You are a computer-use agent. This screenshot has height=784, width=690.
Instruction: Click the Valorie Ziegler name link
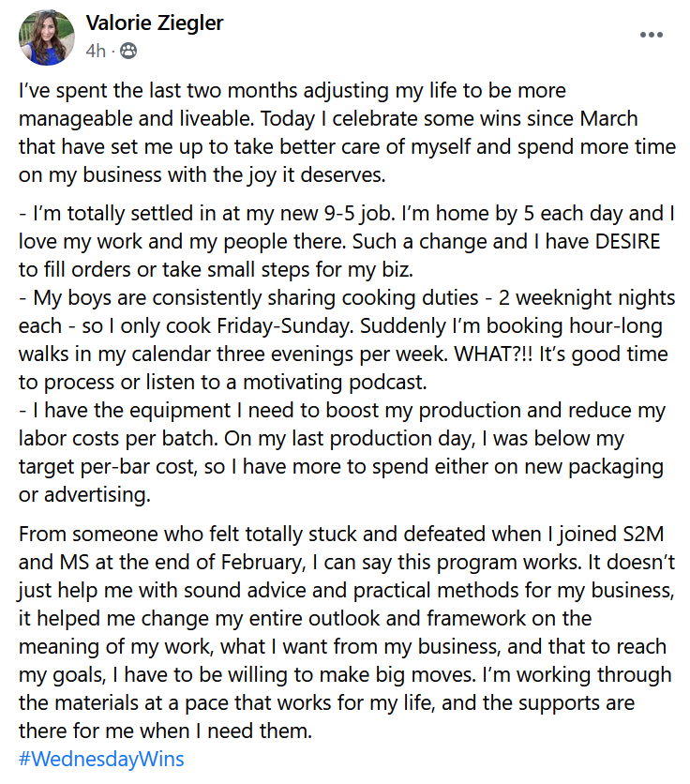pyautogui.click(x=155, y=23)
